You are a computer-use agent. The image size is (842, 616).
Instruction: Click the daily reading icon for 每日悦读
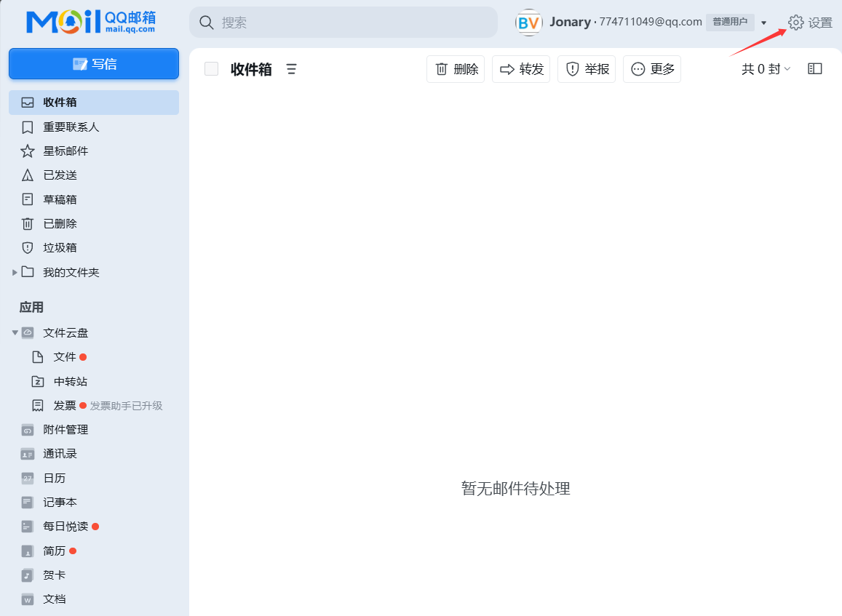(x=28, y=527)
